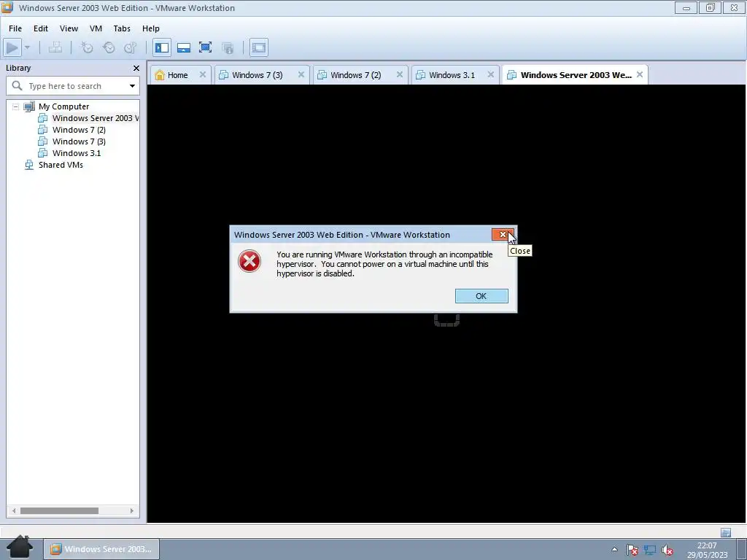Image resolution: width=747 pixels, height=560 pixels.
Task: Select Windows 7 (3) in library tree
Action: (79, 141)
